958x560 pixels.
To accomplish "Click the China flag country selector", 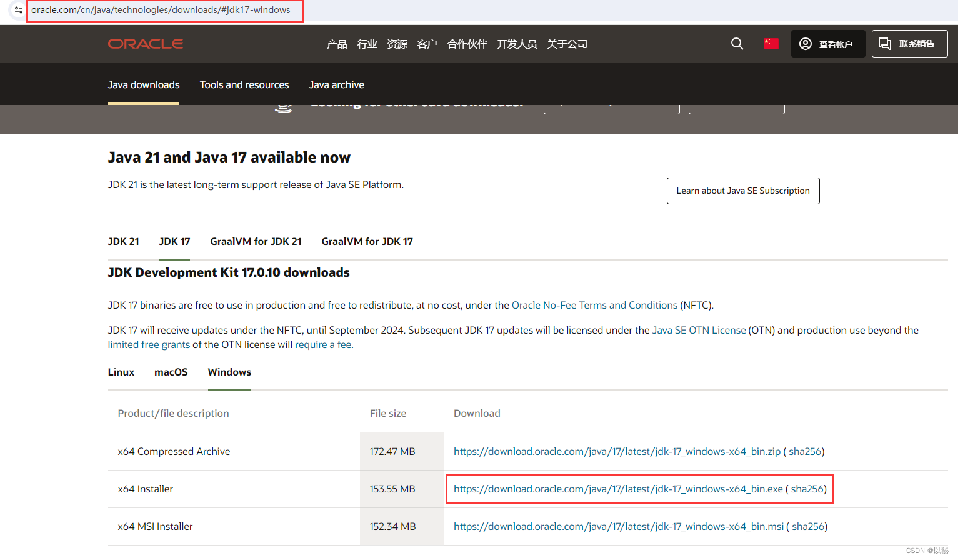I will pos(771,44).
